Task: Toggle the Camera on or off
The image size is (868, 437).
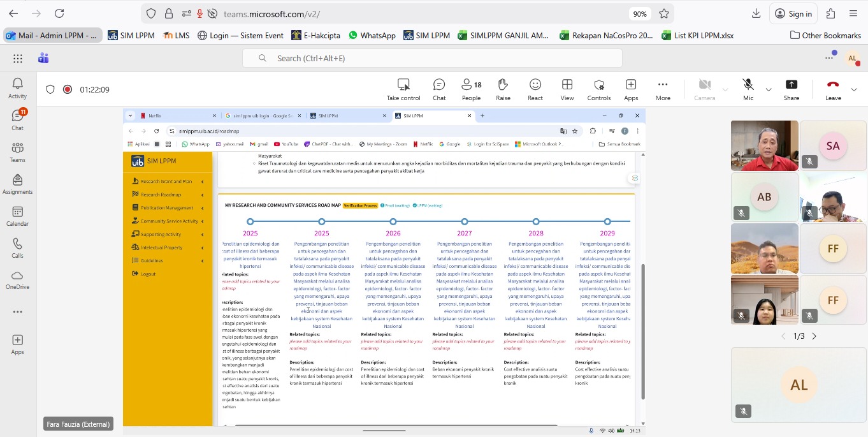Action: (x=704, y=89)
